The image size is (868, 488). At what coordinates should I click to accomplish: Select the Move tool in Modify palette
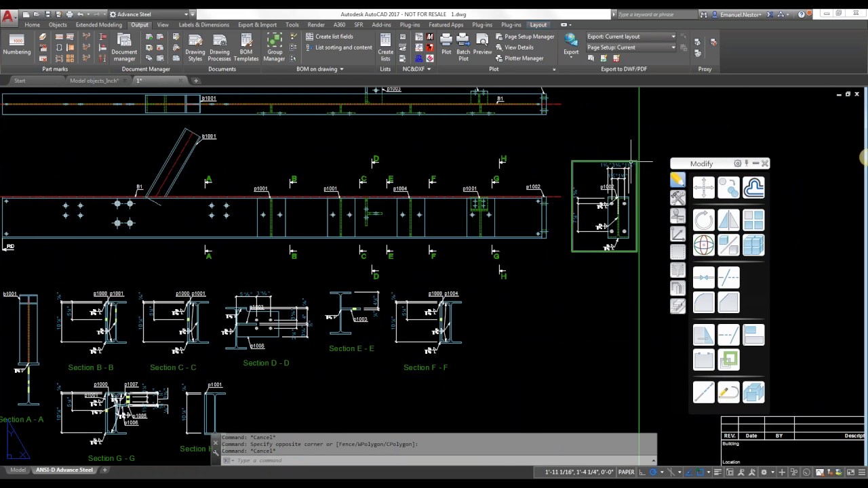[x=704, y=188]
